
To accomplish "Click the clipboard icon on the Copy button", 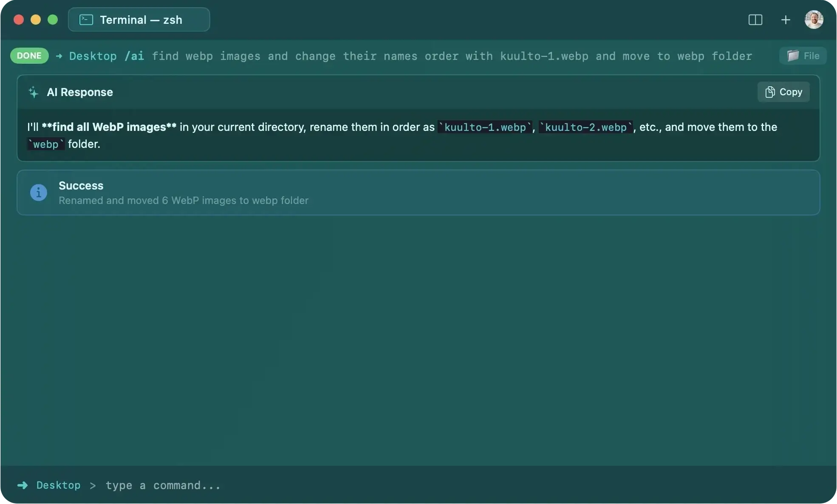I will pyautogui.click(x=770, y=92).
